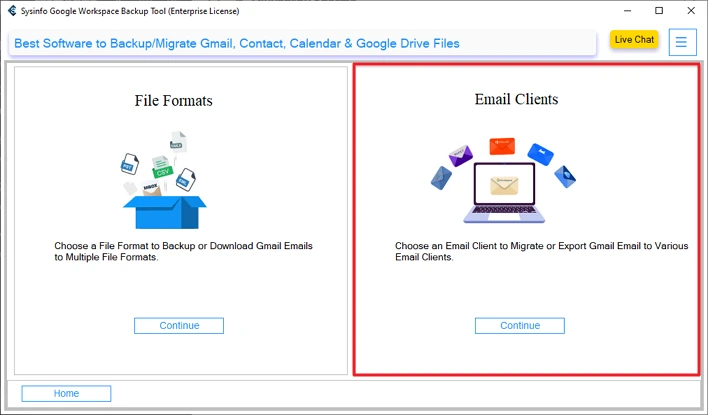Viewport: 708px width, 415px height.
Task: Open the hamburger menu icon
Action: click(x=682, y=42)
